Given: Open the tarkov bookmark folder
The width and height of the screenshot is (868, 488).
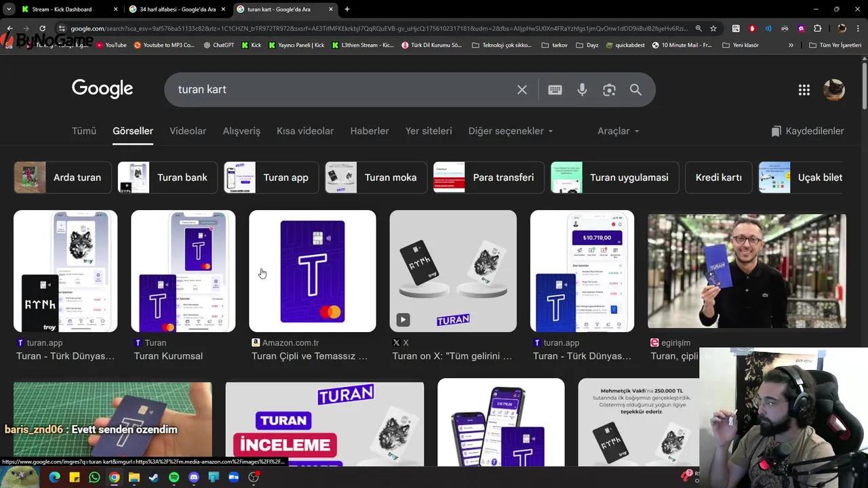Looking at the screenshot, I should (555, 45).
